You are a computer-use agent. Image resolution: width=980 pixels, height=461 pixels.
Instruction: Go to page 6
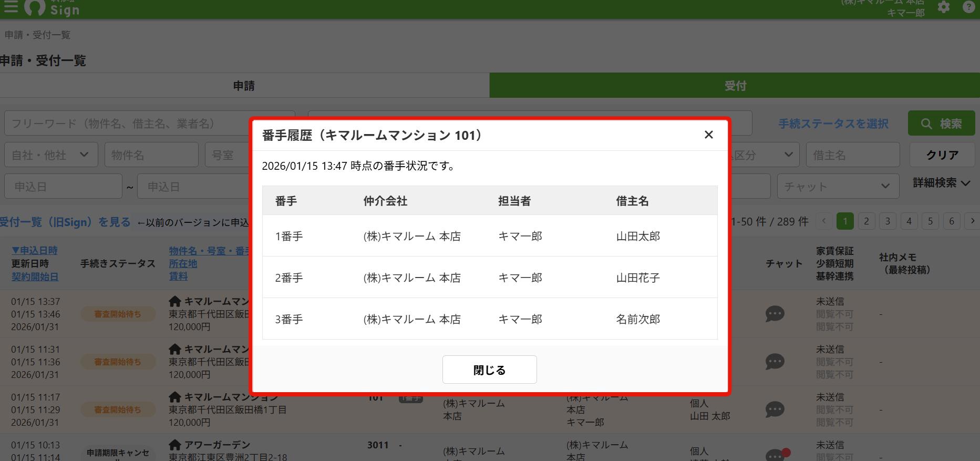click(x=952, y=221)
